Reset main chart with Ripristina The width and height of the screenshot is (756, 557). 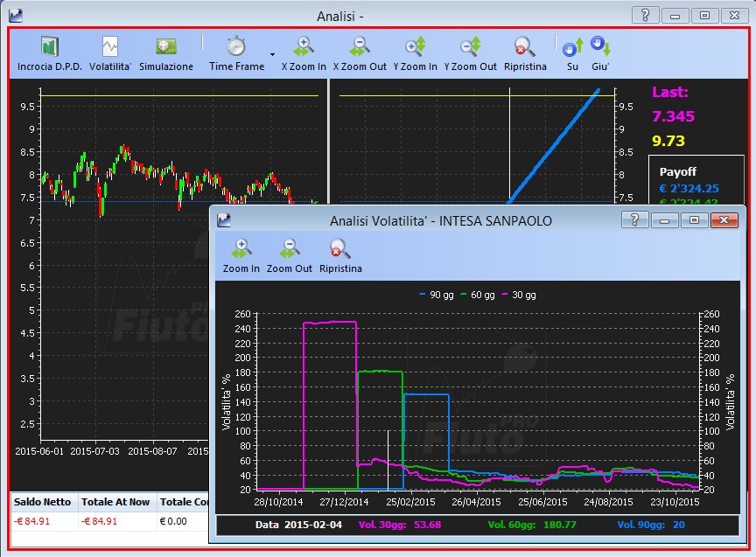[525, 53]
